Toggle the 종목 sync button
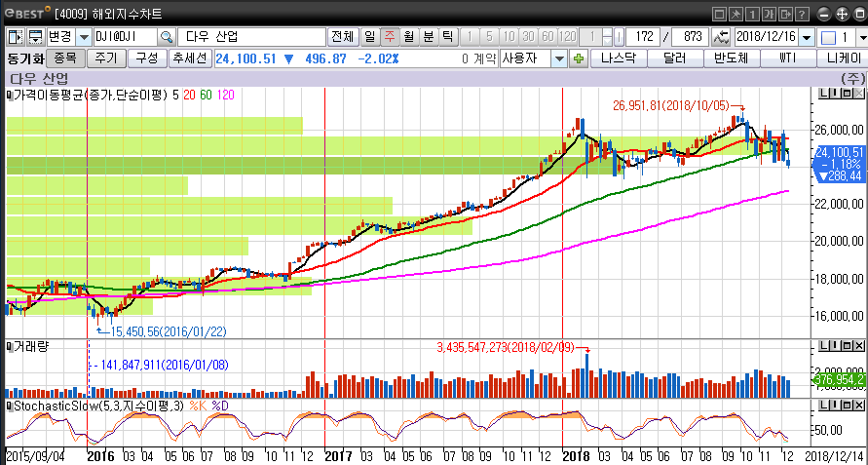Screen dimensions: 868x465 pos(64,58)
